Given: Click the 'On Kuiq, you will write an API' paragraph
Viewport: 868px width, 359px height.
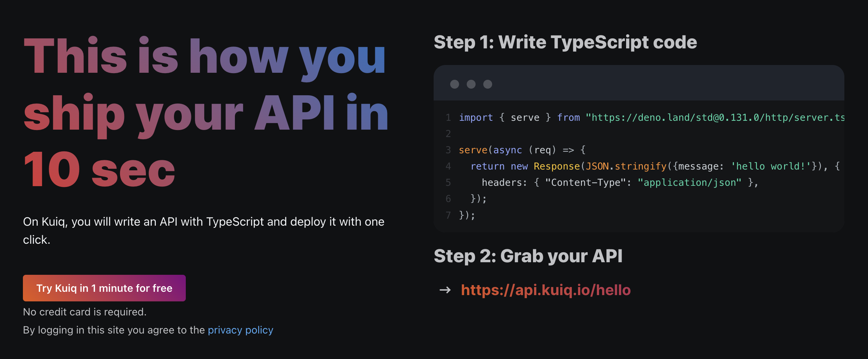Looking at the screenshot, I should (204, 230).
